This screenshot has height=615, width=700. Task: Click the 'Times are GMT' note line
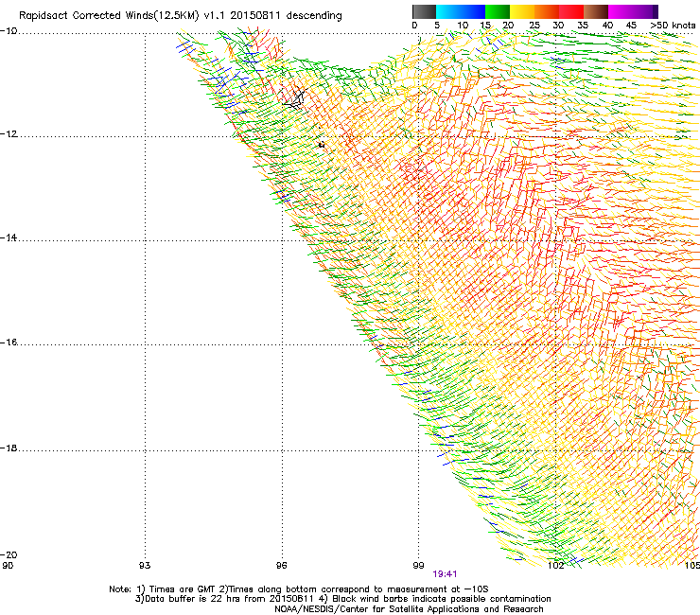coord(299,589)
